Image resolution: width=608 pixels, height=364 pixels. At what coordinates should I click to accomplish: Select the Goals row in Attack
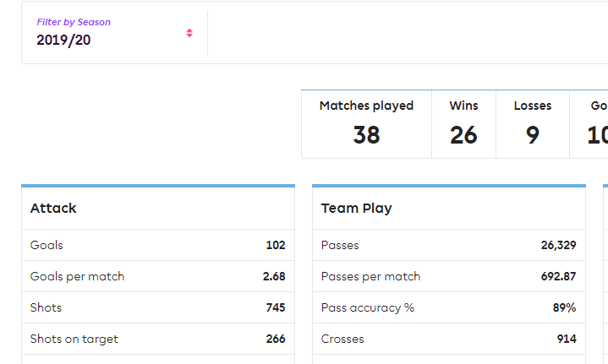[x=158, y=245]
